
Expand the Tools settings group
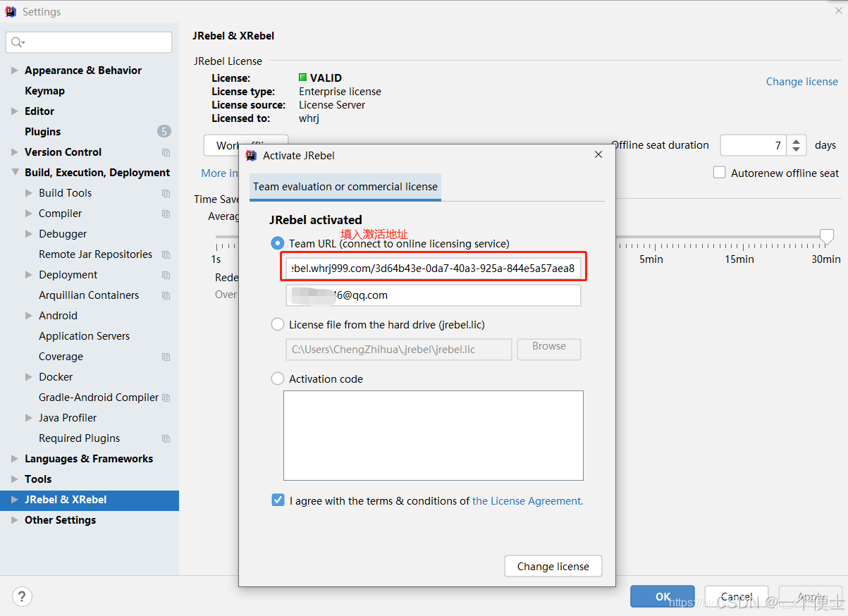click(x=15, y=479)
